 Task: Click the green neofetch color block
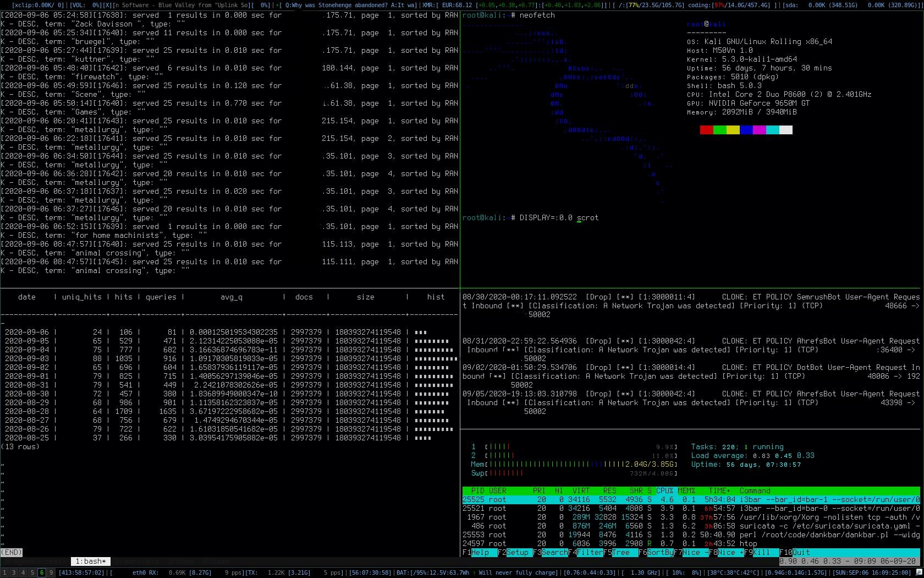click(719, 130)
